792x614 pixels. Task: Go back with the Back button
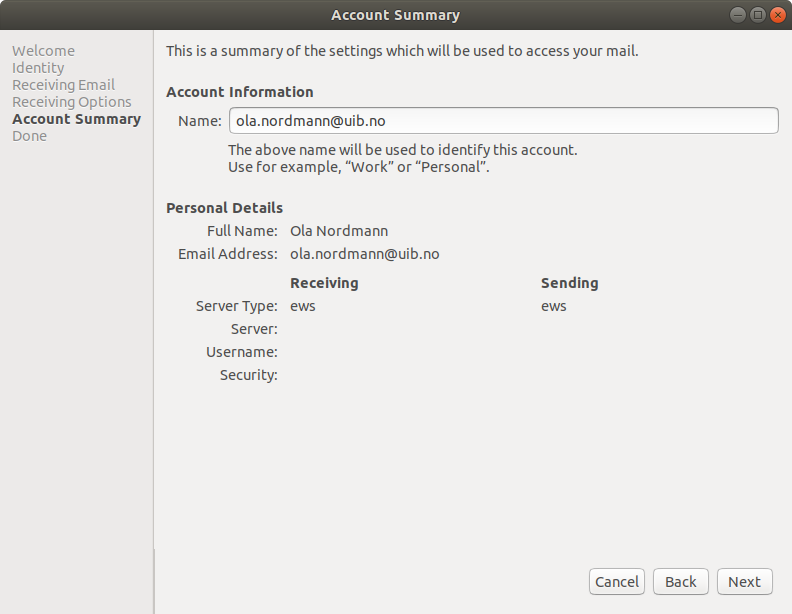point(680,582)
